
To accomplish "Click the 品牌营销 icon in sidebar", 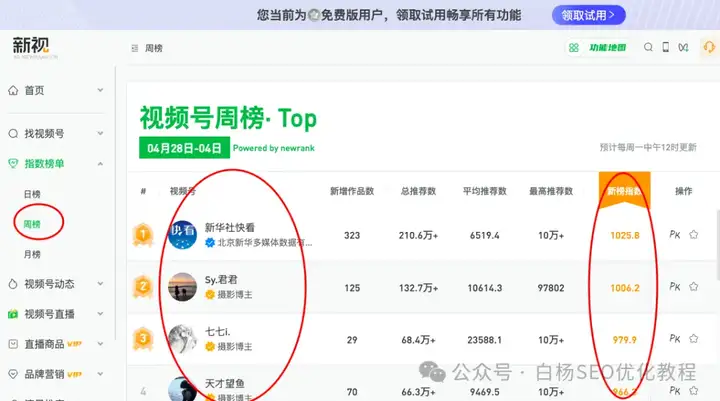I will (x=13, y=374).
